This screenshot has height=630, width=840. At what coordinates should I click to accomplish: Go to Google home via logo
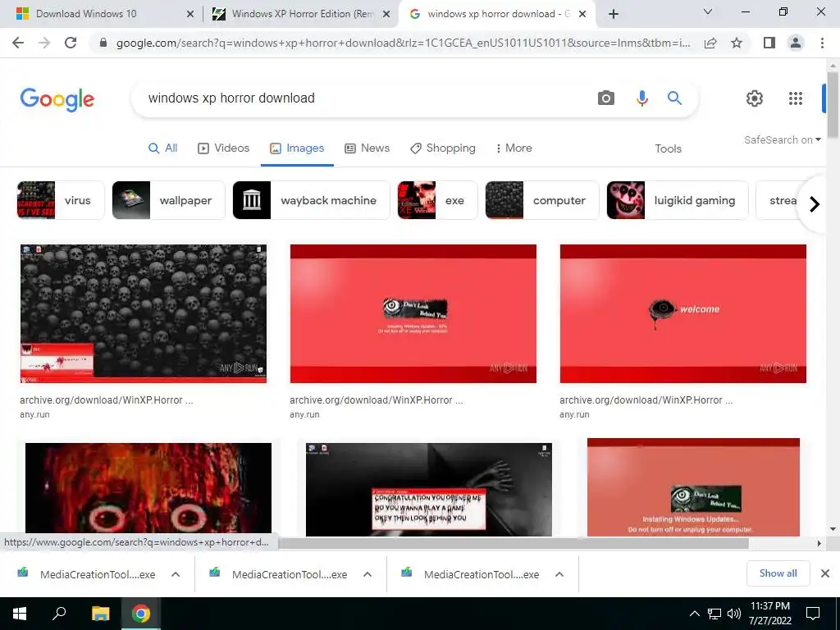point(57,99)
